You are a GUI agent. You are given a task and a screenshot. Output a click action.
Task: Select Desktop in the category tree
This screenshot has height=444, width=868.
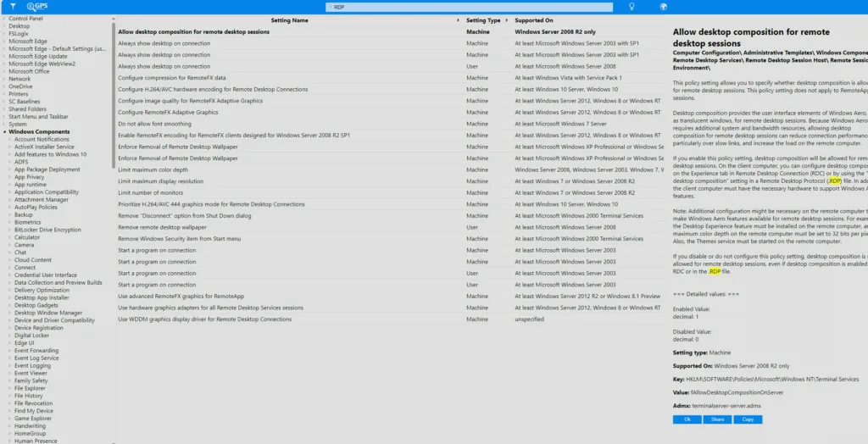click(19, 26)
